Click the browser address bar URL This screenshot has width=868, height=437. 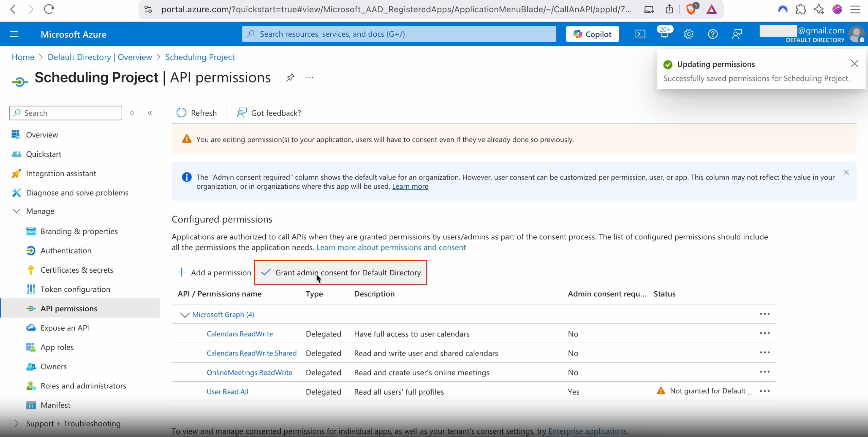coord(396,9)
